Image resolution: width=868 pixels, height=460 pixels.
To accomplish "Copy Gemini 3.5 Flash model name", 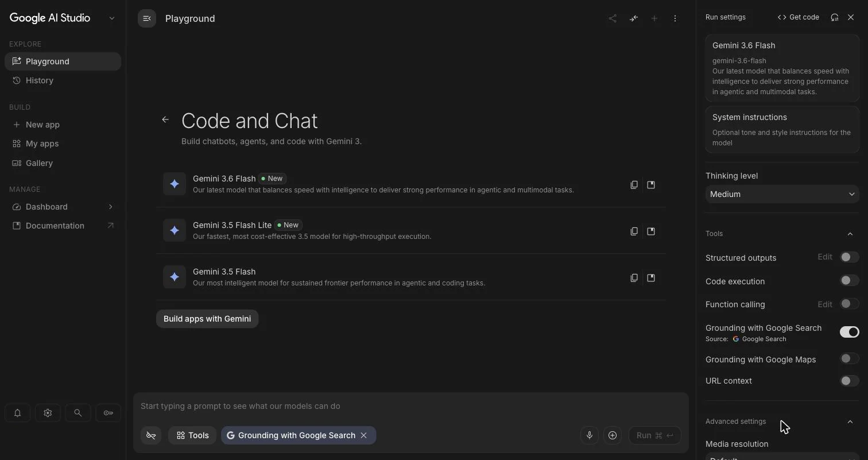I will tap(634, 278).
